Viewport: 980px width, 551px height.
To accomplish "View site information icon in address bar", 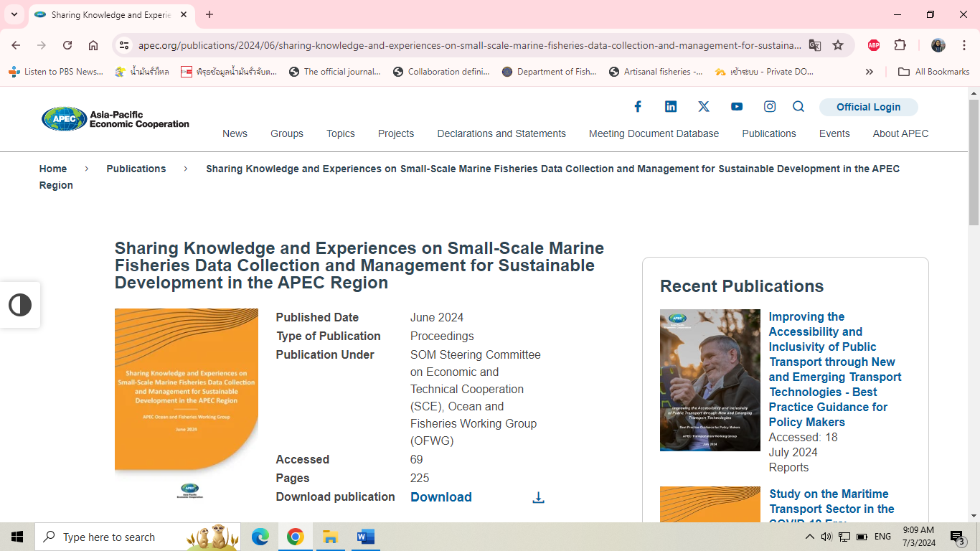I will (x=124, y=45).
